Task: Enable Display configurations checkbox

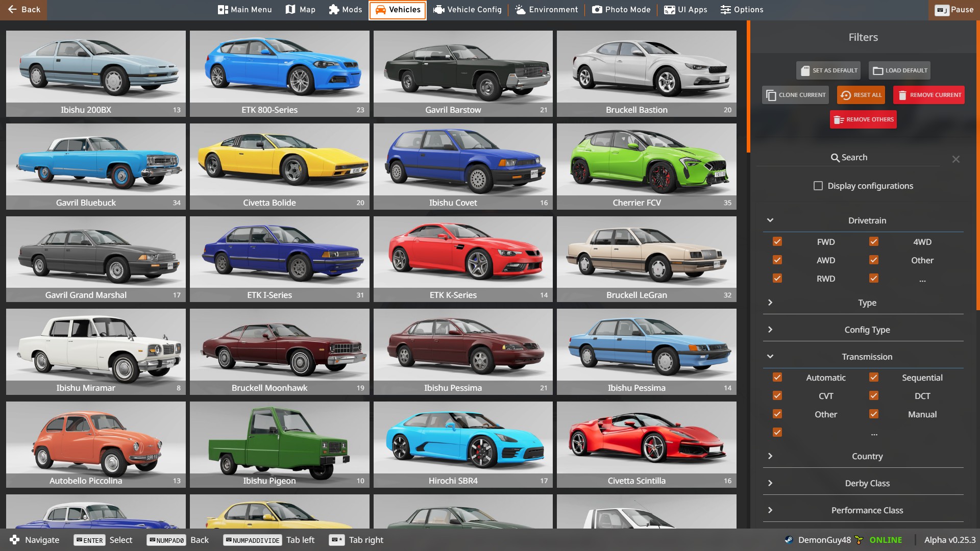Action: point(818,186)
